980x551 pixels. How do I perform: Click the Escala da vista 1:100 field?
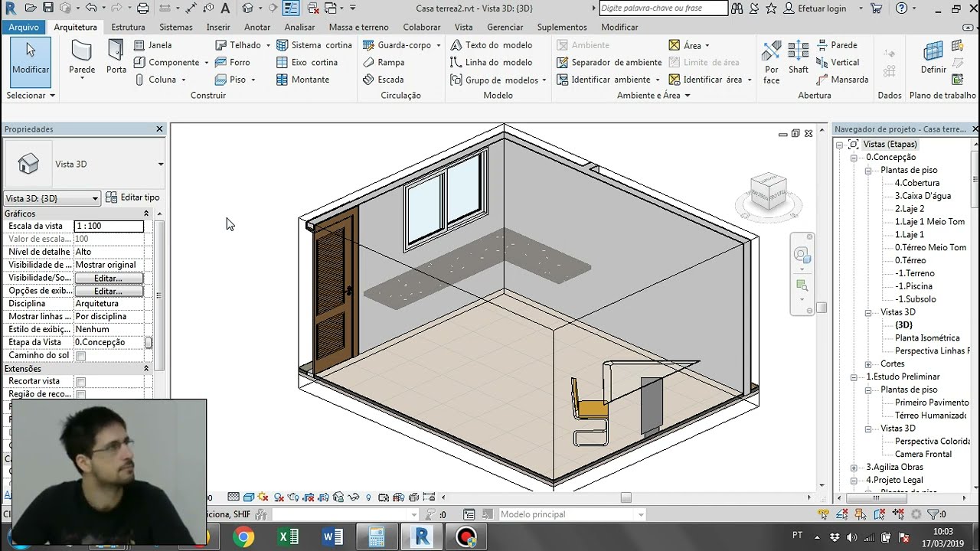pos(109,227)
